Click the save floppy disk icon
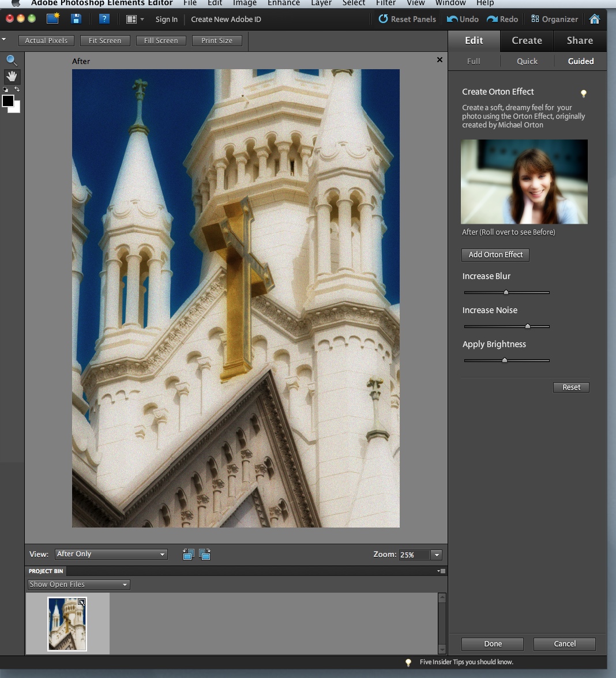 point(76,19)
